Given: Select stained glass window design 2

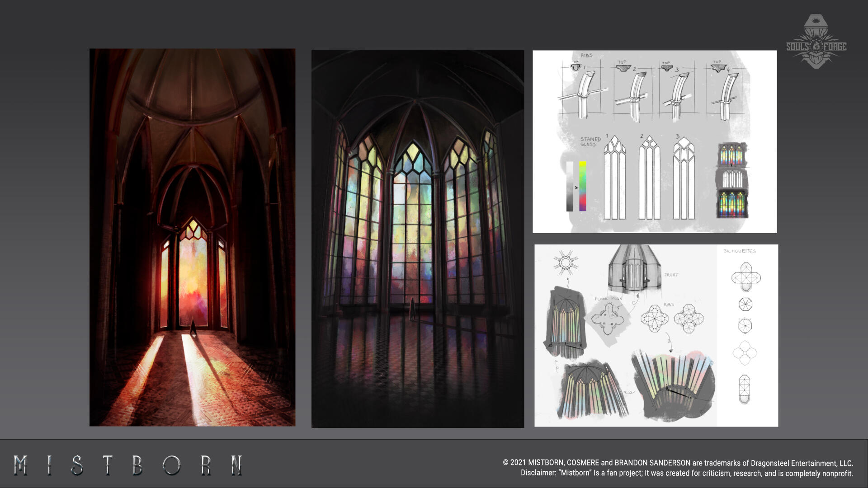Looking at the screenshot, I should coord(650,178).
